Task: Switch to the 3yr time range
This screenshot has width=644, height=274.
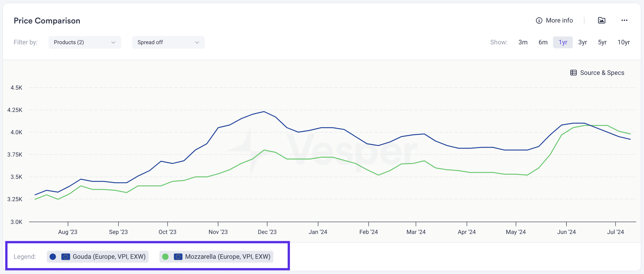Action: click(582, 42)
